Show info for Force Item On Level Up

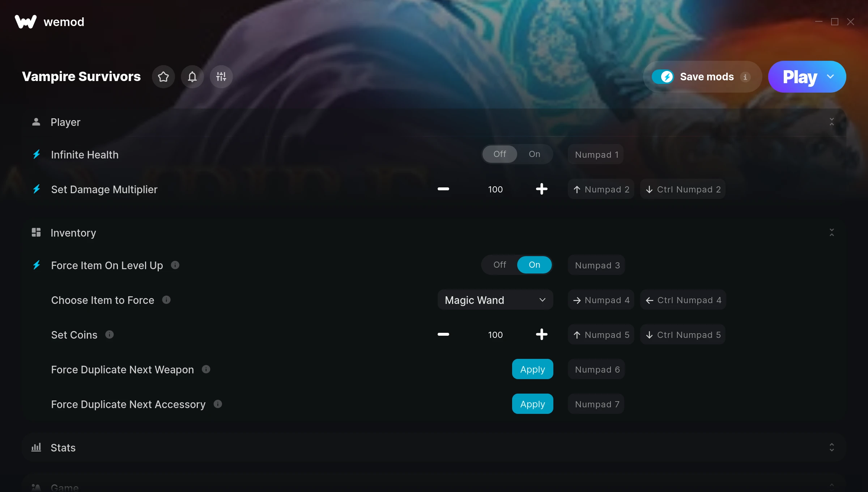tap(175, 265)
